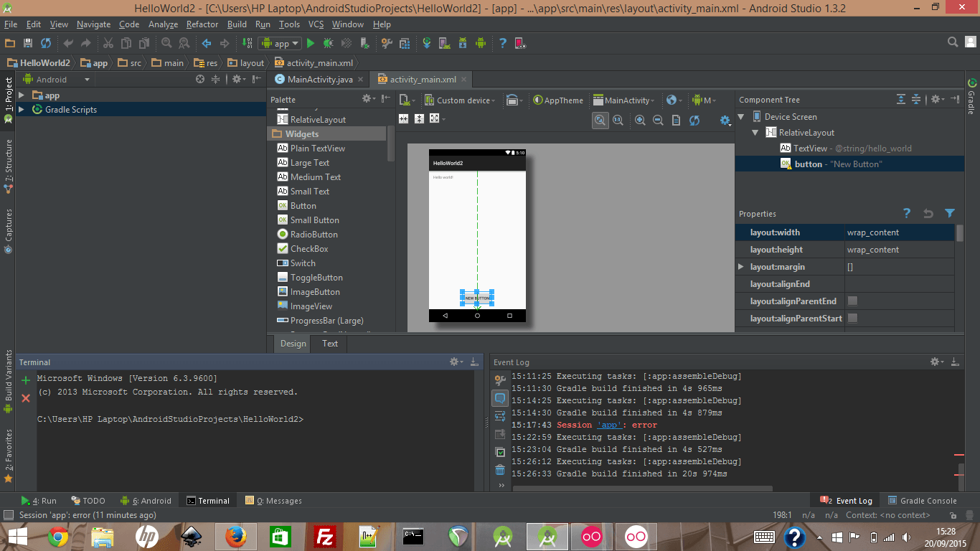Click Event Log horizontal scrollbar

pyautogui.click(x=642, y=489)
